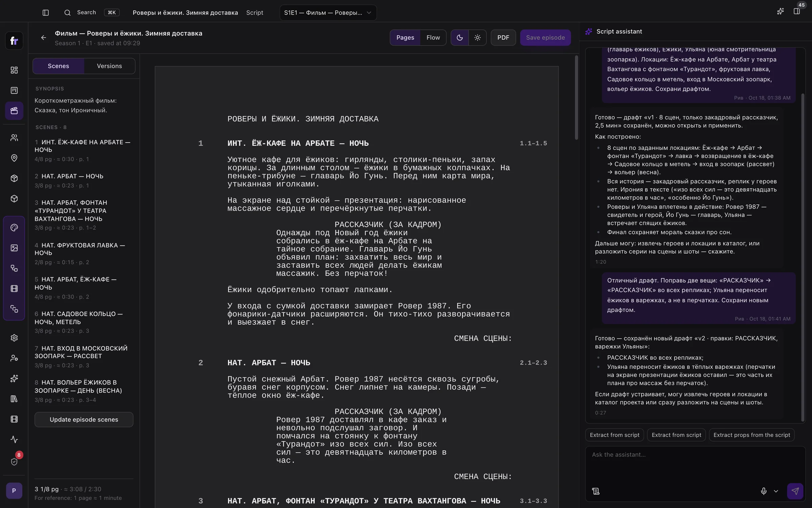Click Update episode scenes button
The height and width of the screenshot is (508, 812).
[84, 420]
